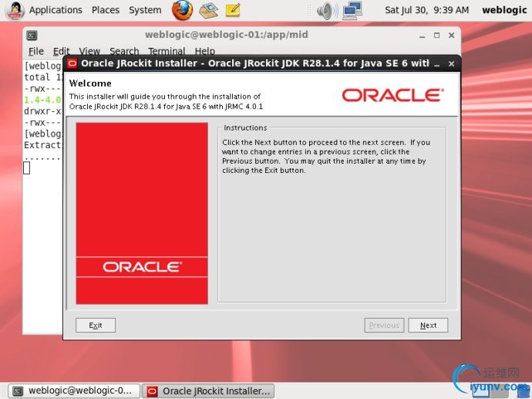The height and width of the screenshot is (399, 532).
Task: Open the View menu in terminal
Action: coord(89,51)
